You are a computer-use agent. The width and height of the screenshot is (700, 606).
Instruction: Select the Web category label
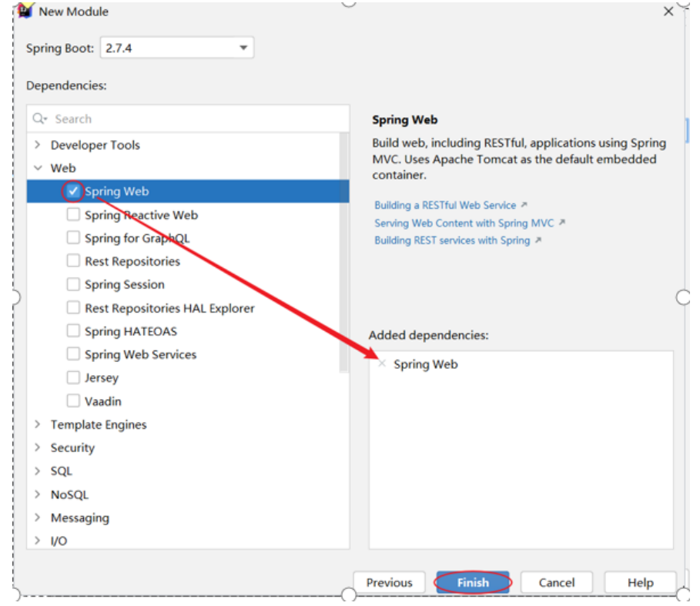pyautogui.click(x=63, y=168)
